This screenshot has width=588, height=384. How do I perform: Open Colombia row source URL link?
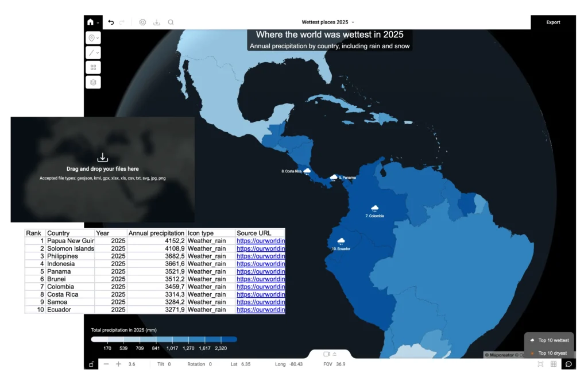pyautogui.click(x=261, y=287)
